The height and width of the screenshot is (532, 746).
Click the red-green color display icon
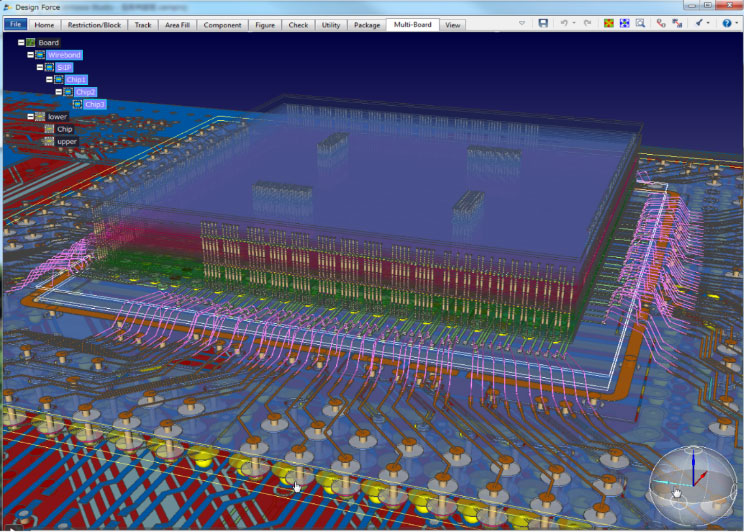point(609,23)
